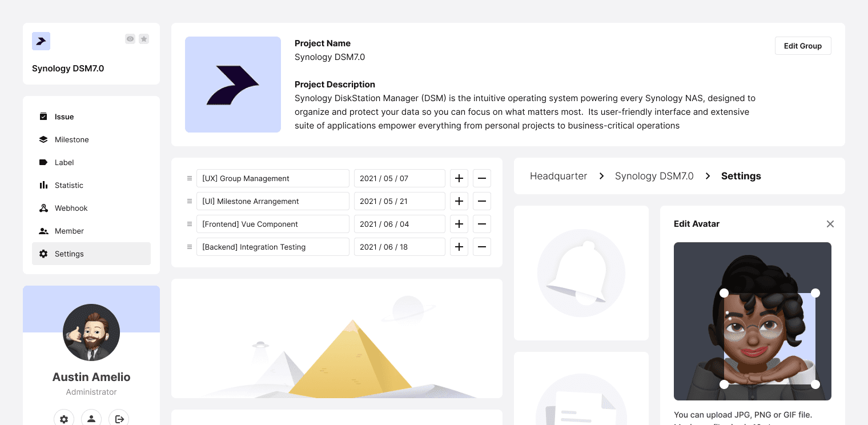
Task: Go to Headquarter in the breadcrumb
Action: pyautogui.click(x=558, y=176)
